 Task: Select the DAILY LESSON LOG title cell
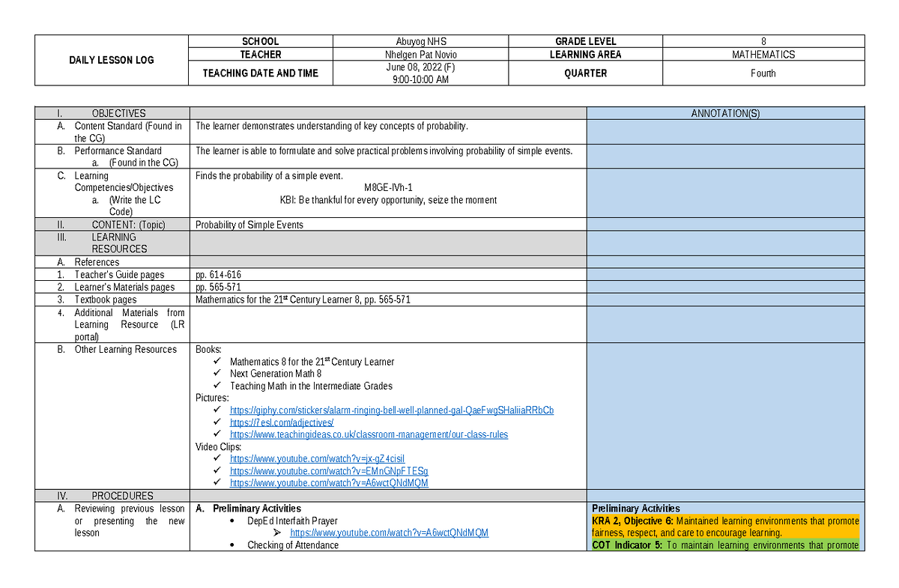111,60
